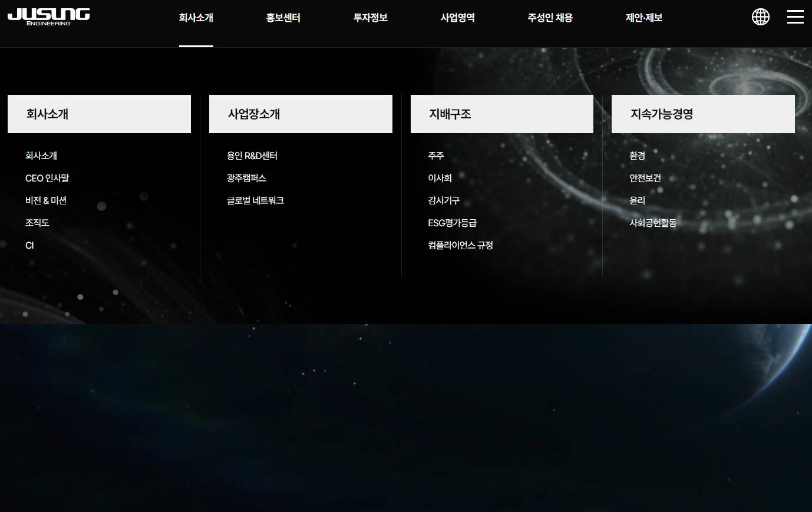The image size is (812, 512).
Task: Click the 회사소개 section header box
Action: [x=99, y=114]
